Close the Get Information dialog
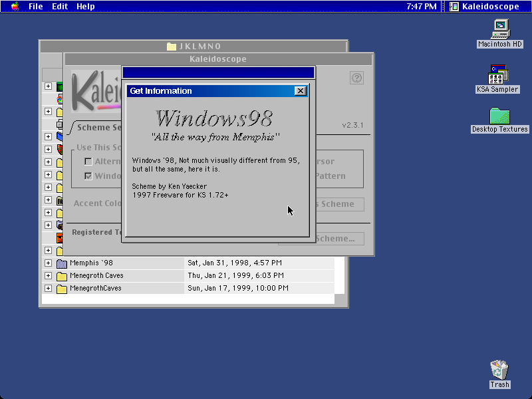Image resolution: width=532 pixels, height=399 pixels. (x=301, y=91)
